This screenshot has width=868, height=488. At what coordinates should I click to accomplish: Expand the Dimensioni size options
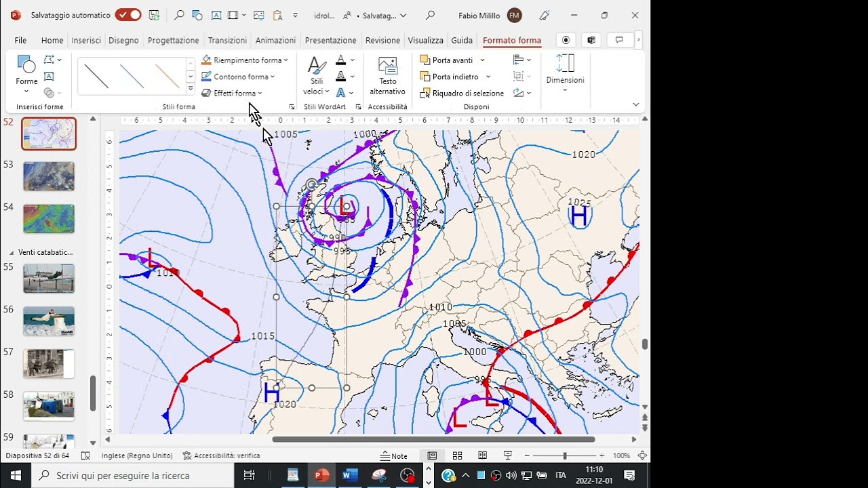[565, 73]
